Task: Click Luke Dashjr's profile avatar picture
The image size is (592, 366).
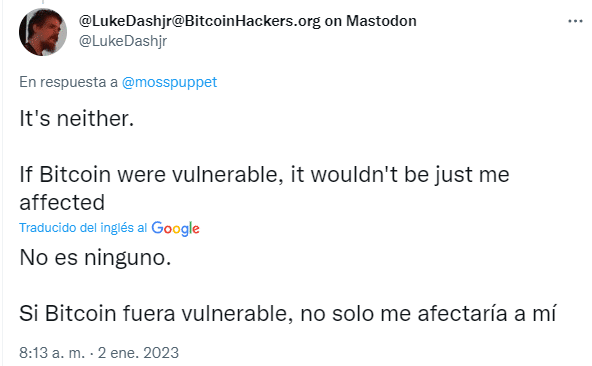Action: click(x=43, y=32)
